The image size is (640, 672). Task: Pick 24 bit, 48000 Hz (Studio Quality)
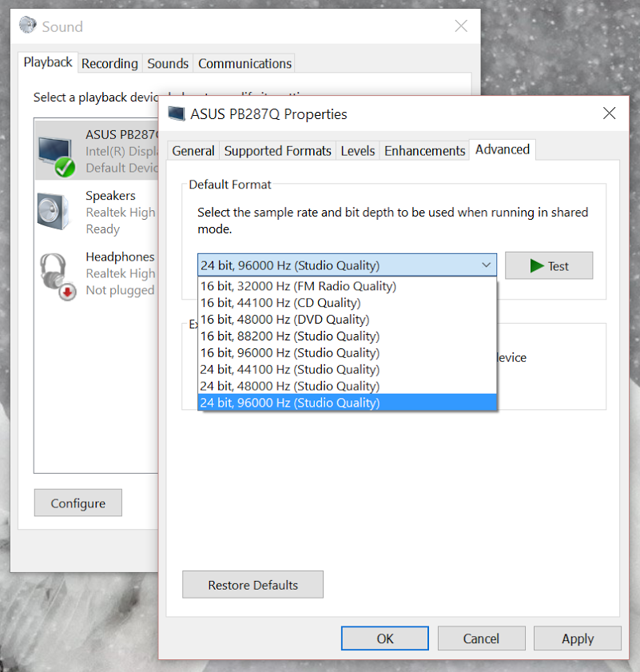pyautogui.click(x=289, y=386)
